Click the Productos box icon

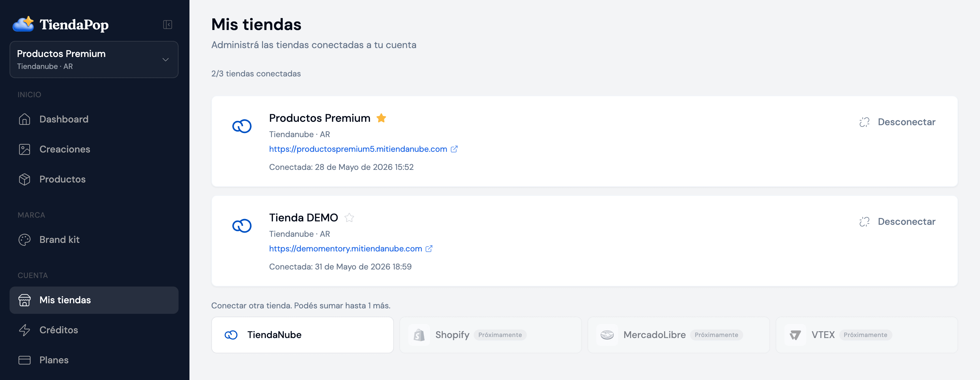click(x=24, y=179)
